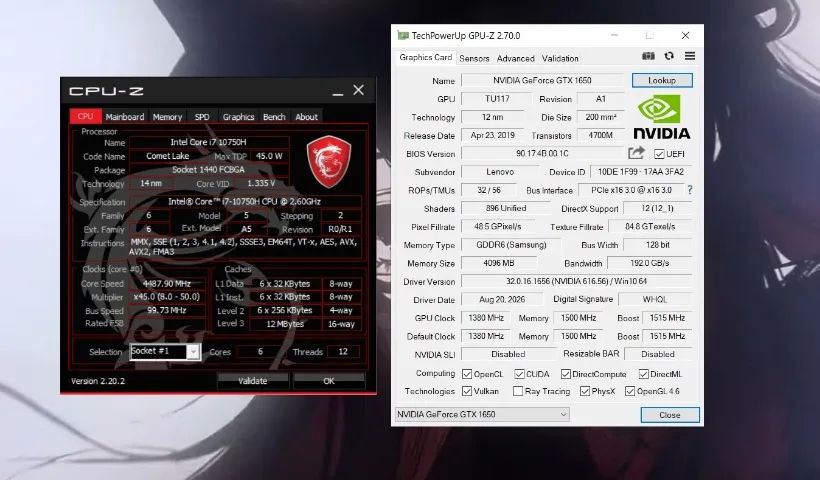Viewport: 820px width, 480px height.
Task: Click the Code Name value Comet Lake
Action: [167, 156]
